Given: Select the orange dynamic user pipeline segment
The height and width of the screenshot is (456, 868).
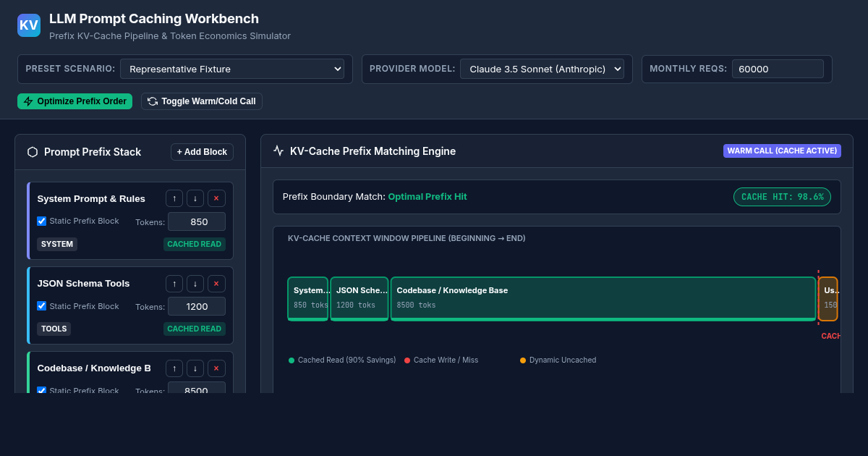Looking at the screenshot, I should (x=827, y=298).
